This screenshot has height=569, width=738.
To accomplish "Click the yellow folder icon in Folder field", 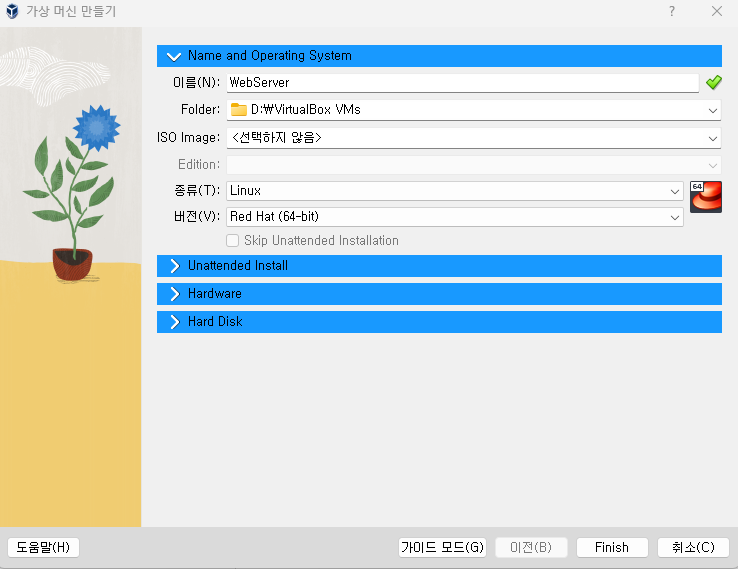I will [239, 110].
